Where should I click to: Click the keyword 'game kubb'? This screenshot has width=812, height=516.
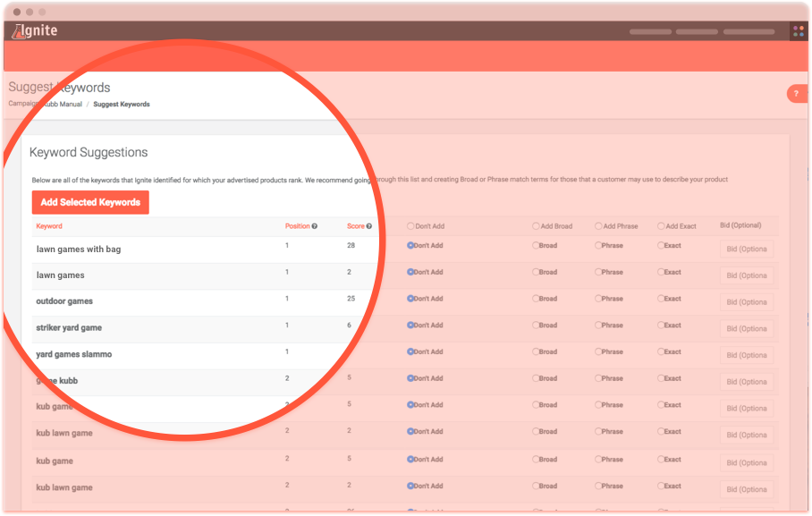tap(57, 381)
